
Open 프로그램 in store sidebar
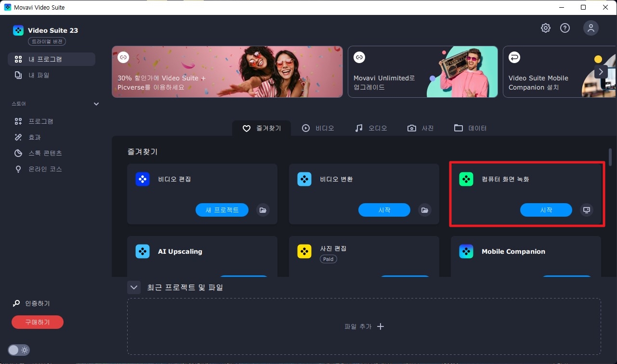52,121
